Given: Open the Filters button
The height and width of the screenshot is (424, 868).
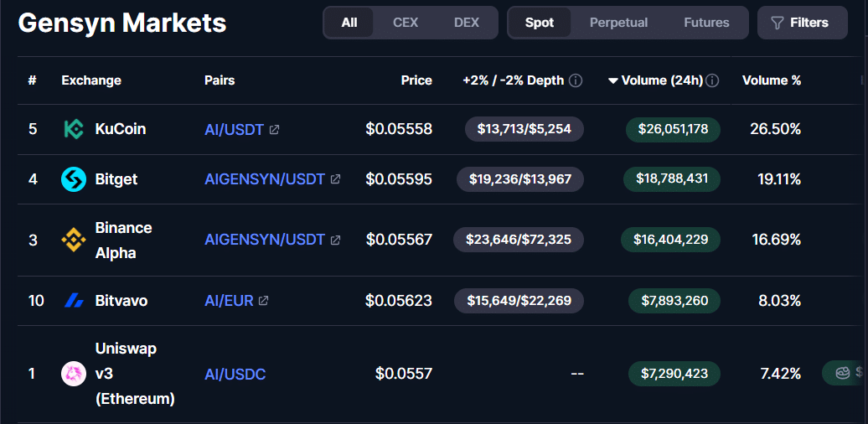Looking at the screenshot, I should pos(803,23).
